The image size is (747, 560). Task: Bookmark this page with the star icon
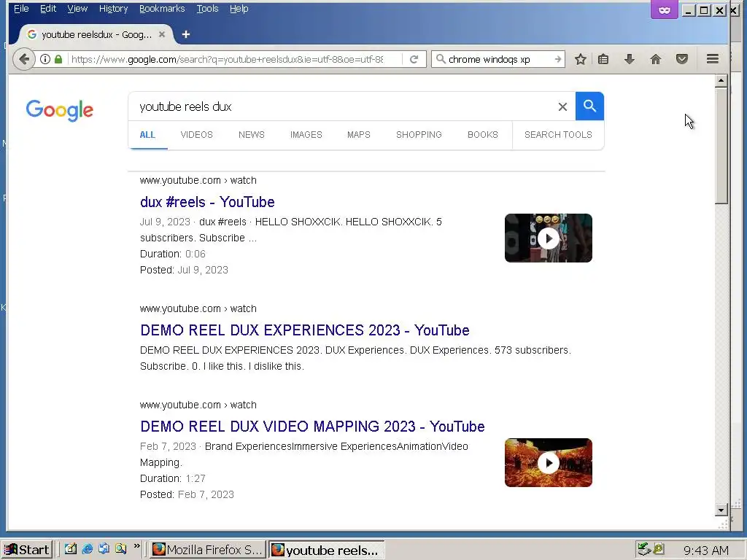coord(580,60)
